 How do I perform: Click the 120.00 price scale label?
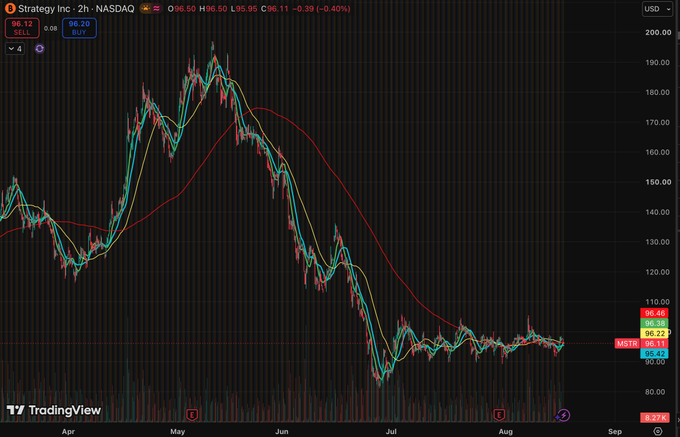(x=659, y=272)
